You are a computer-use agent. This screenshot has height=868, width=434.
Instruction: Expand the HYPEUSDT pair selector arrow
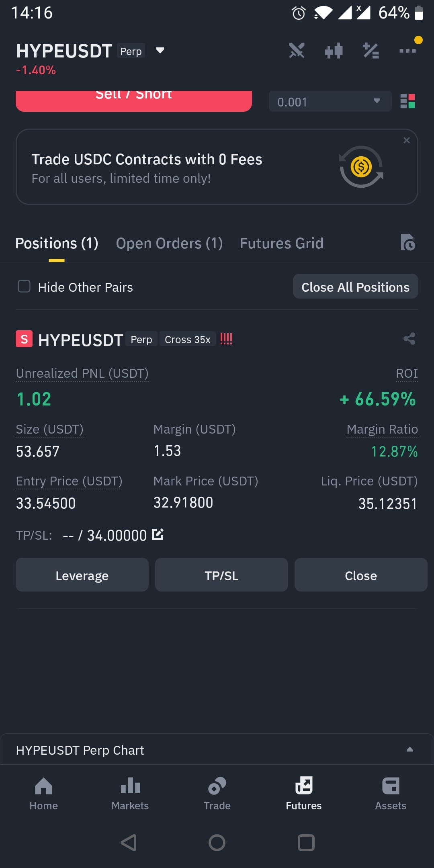[160, 51]
